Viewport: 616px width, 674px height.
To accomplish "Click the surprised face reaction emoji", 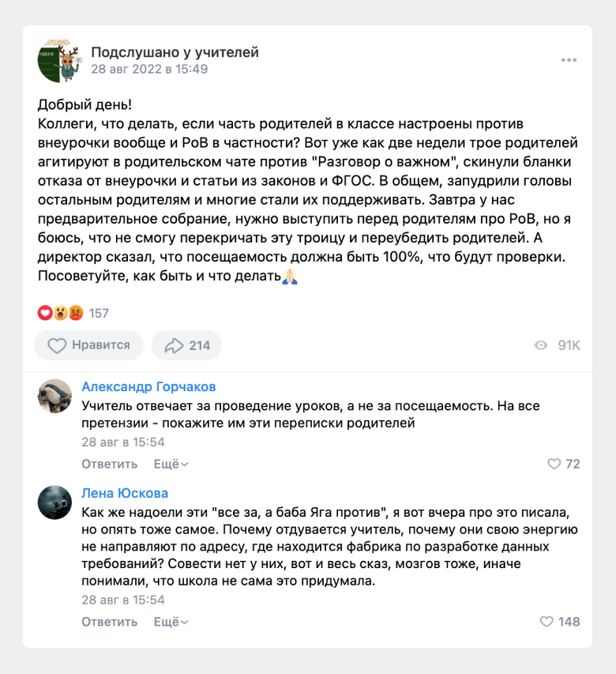I will [x=61, y=313].
